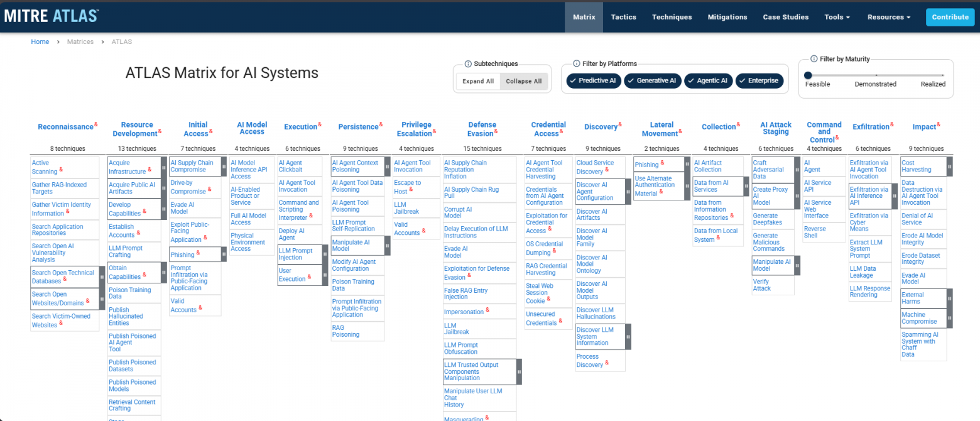
Task: Click the red ampersand icon after Escape to Host
Action: [411, 189]
